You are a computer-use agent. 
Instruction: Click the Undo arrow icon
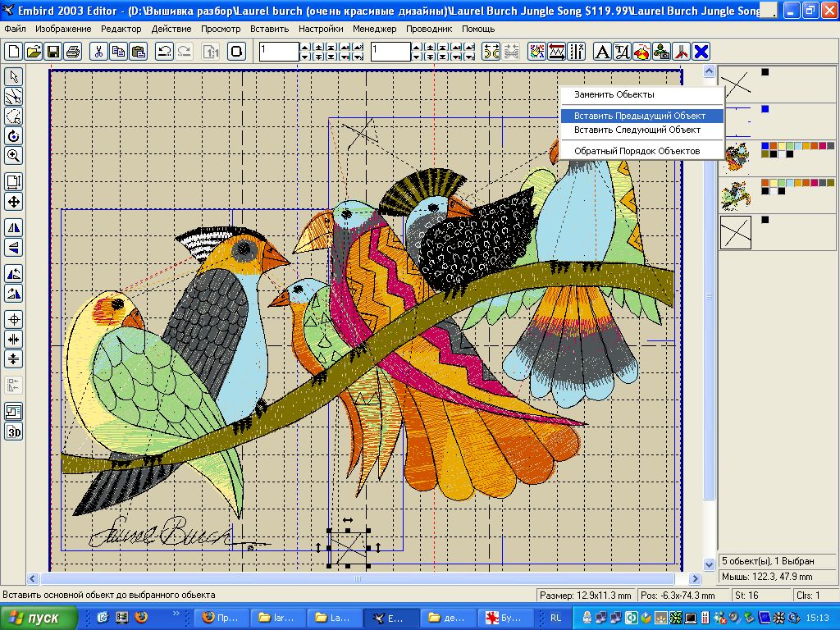coord(164,52)
